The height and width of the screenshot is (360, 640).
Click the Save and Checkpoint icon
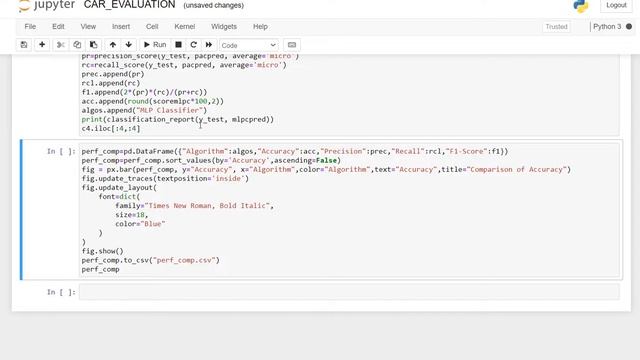(x=24, y=45)
